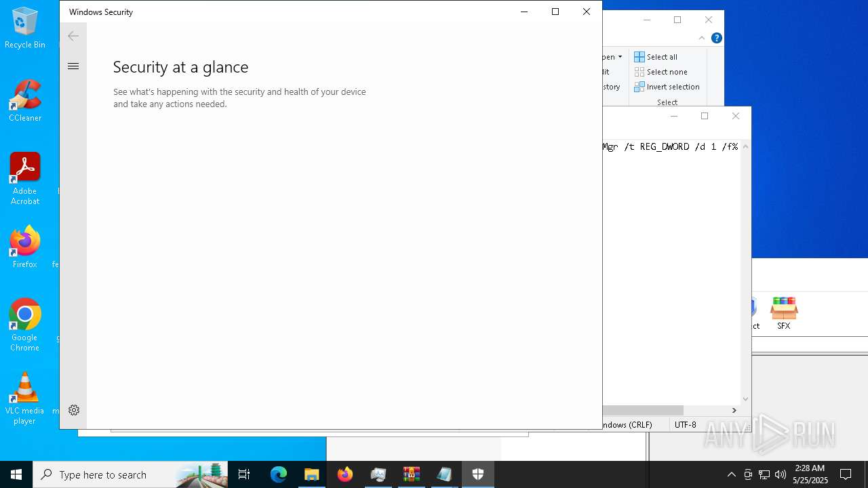
Task: Close the Notepad window
Action: (736, 116)
